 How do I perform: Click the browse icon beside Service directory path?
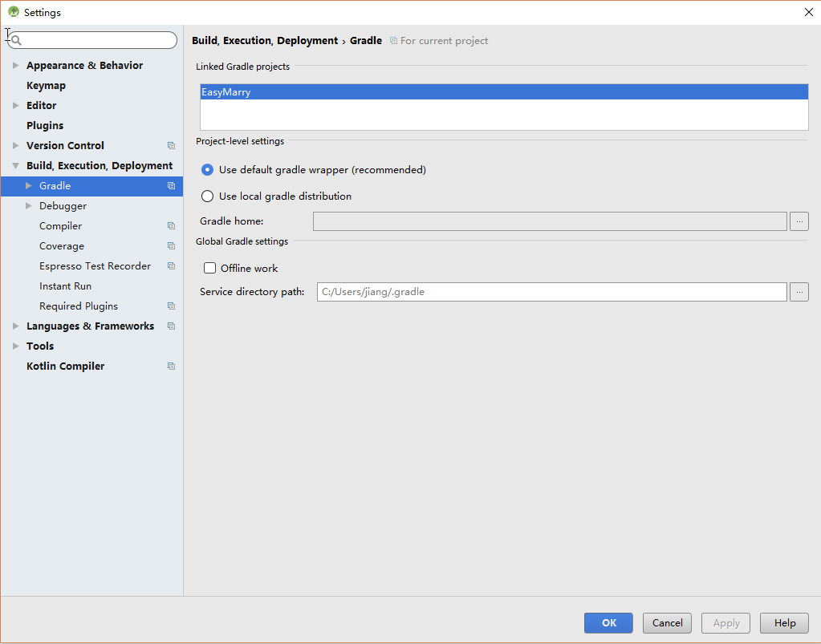tap(799, 291)
